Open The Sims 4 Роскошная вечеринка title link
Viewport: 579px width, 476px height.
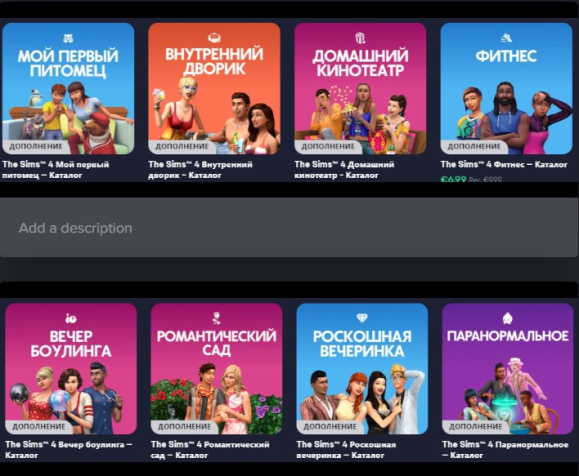[346, 449]
